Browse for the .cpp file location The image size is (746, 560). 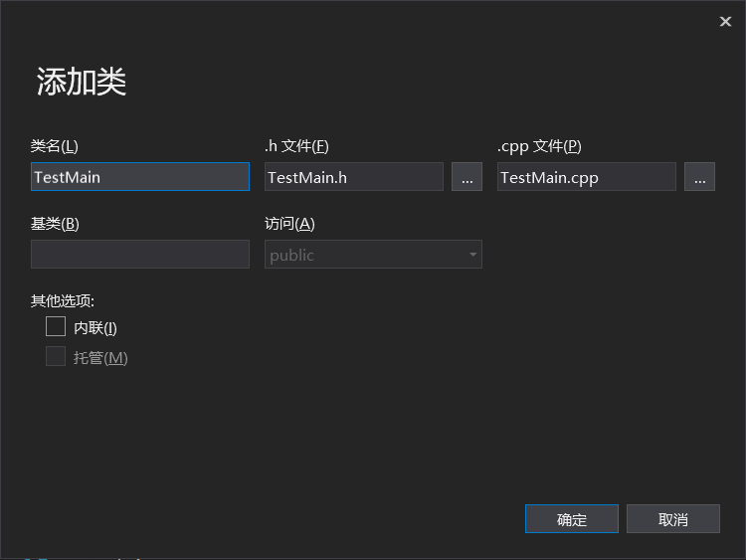699,177
